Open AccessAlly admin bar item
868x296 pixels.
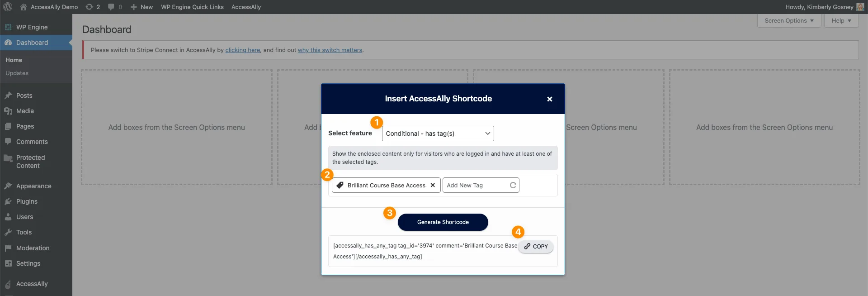click(246, 7)
